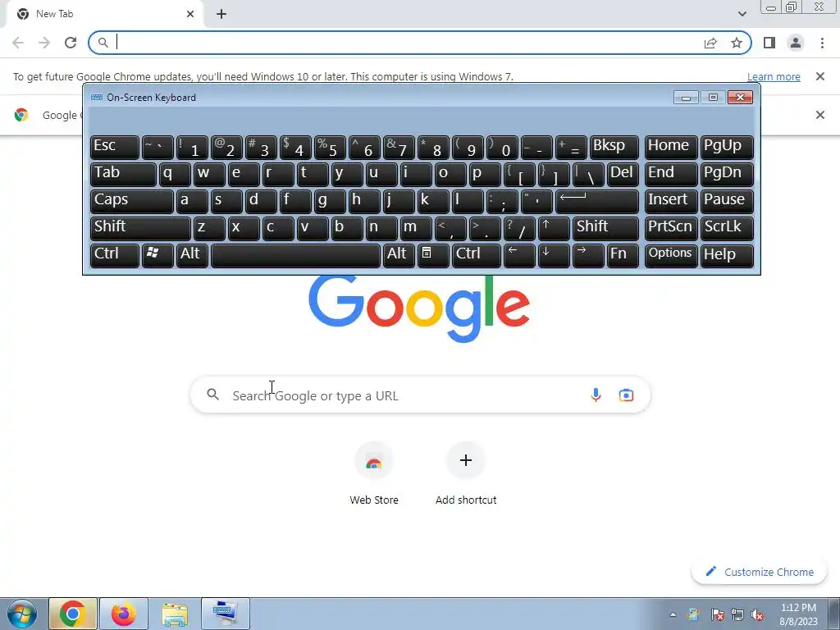The image size is (840, 630).
Task: Toggle the ScrLk key
Action: [x=727, y=228]
